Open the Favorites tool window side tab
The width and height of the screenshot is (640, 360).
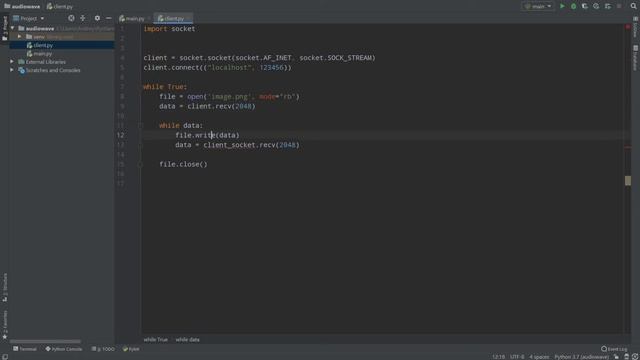pyautogui.click(x=4, y=325)
